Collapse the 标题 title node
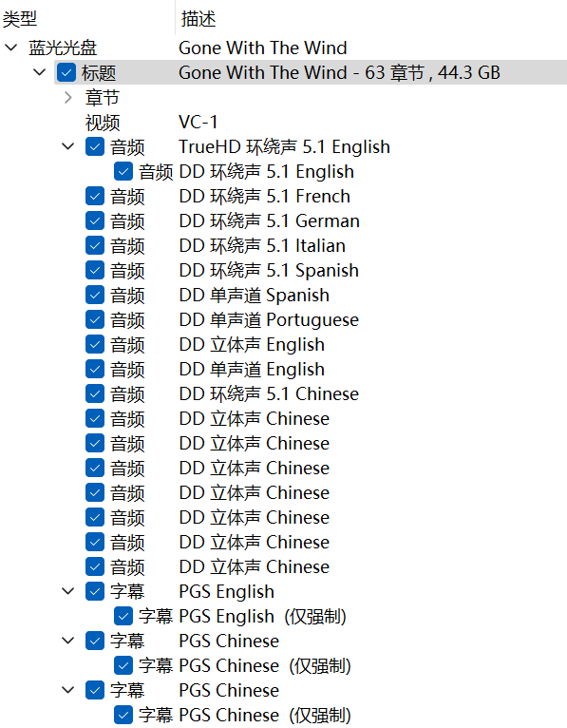The image size is (567, 728). pyautogui.click(x=40, y=72)
